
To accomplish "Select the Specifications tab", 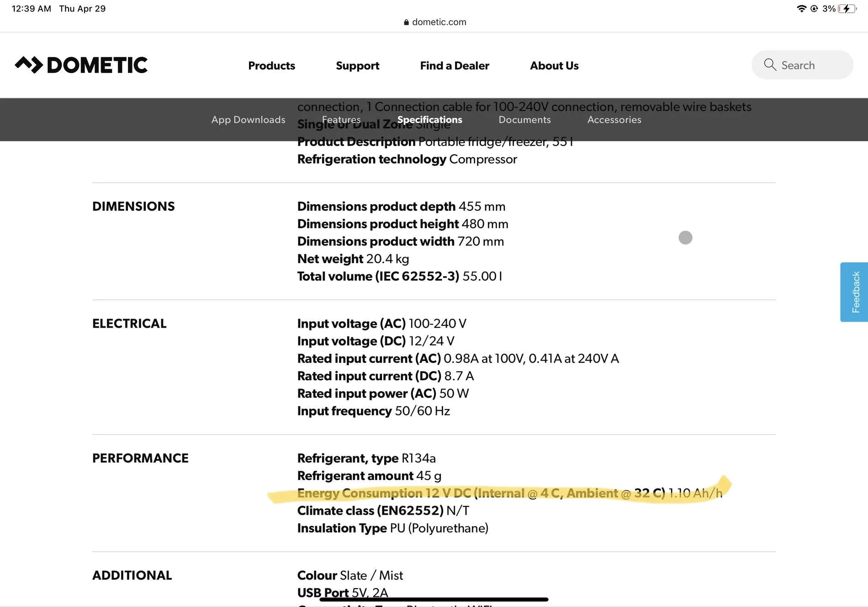I will pyautogui.click(x=430, y=120).
